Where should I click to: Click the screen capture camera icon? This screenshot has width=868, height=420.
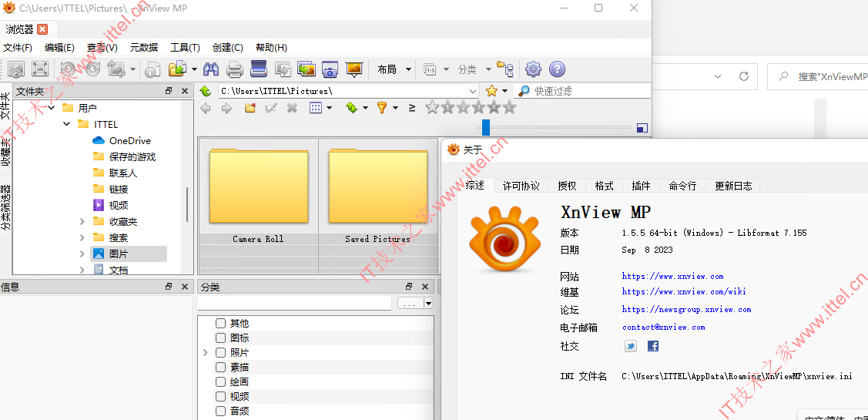[330, 69]
